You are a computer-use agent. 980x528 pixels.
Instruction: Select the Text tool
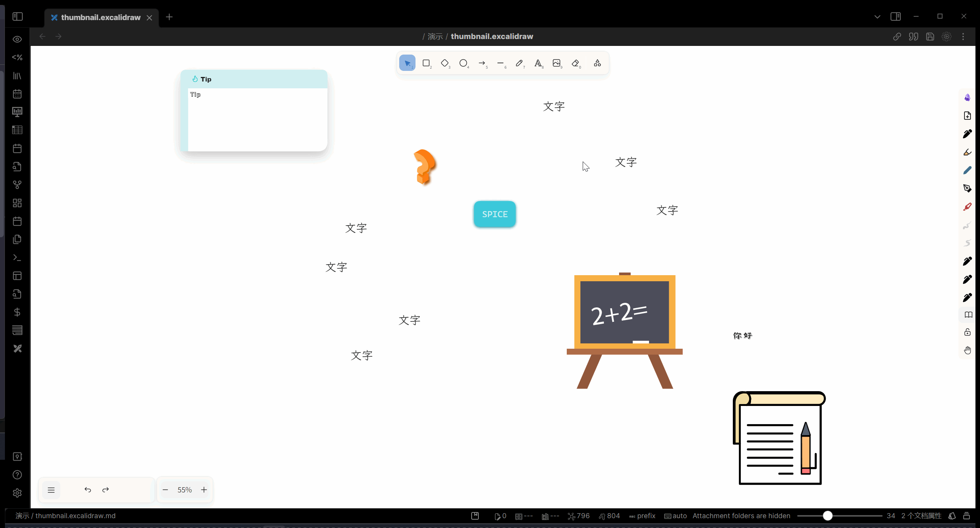pyautogui.click(x=538, y=63)
